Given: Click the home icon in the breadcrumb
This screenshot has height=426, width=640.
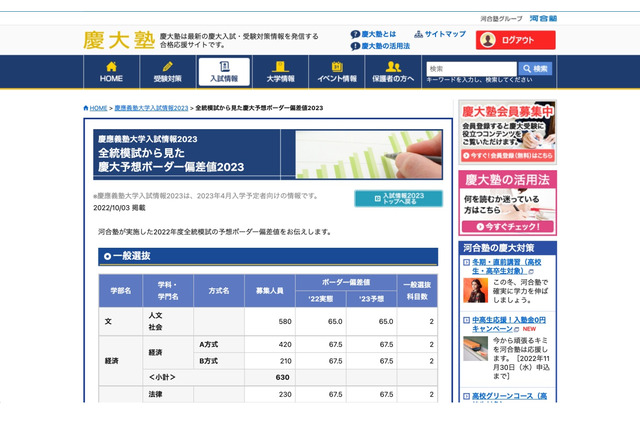Looking at the screenshot, I should 86,108.
